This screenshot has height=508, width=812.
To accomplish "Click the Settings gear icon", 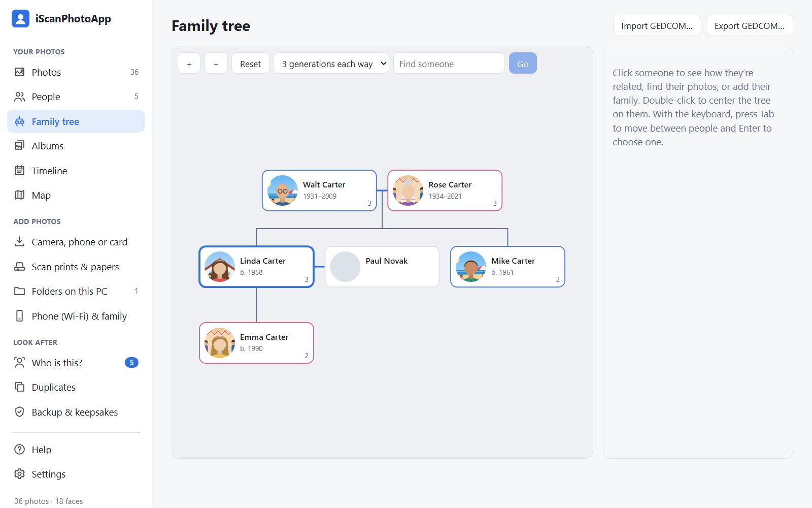I will 19,474.
